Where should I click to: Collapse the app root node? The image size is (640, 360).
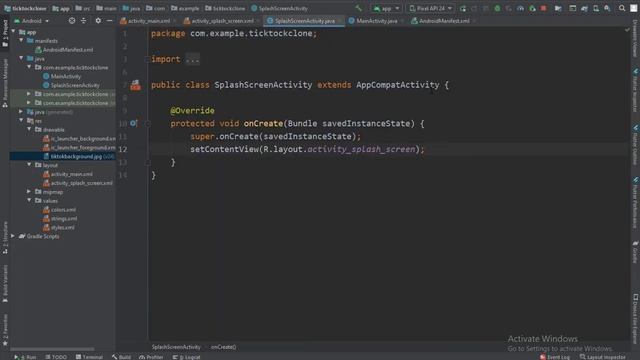(x=13, y=32)
